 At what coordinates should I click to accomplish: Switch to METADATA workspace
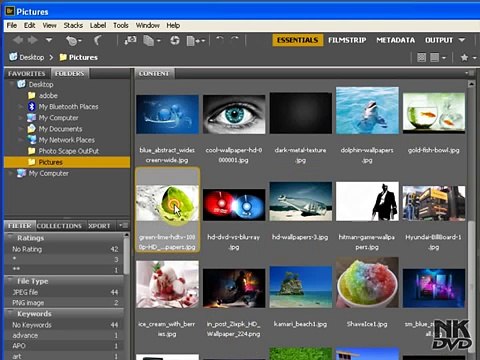click(x=396, y=40)
